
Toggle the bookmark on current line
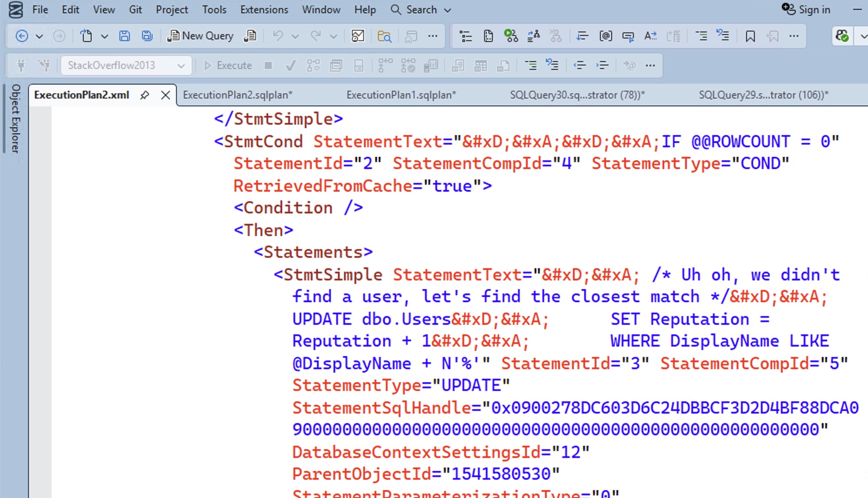tap(750, 36)
